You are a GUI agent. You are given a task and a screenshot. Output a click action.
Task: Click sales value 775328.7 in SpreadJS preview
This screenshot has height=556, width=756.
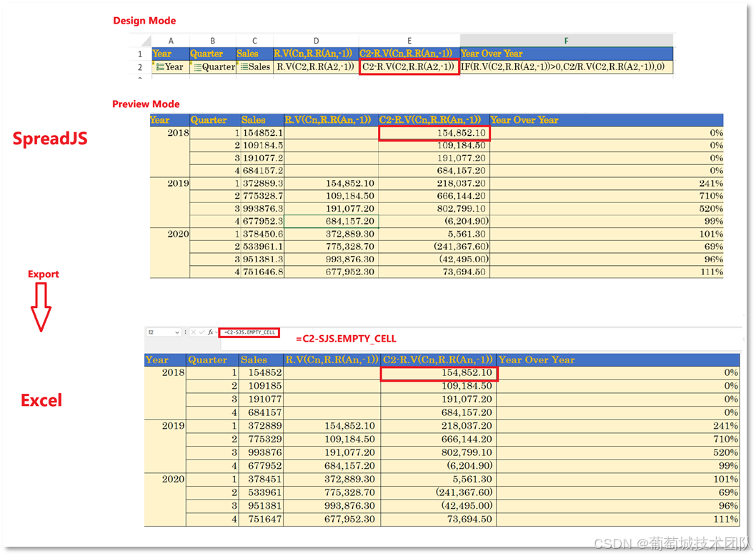tap(262, 197)
